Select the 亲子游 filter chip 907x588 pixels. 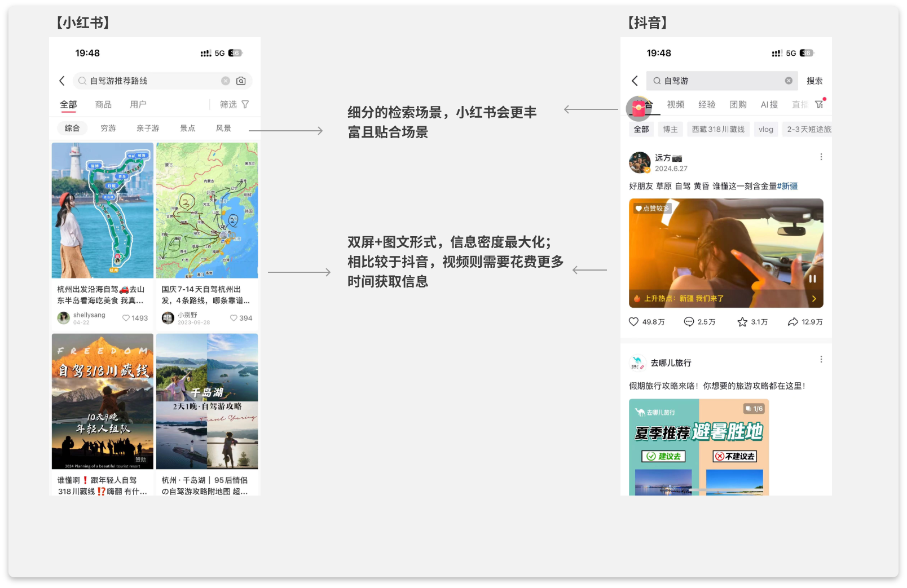(x=148, y=128)
